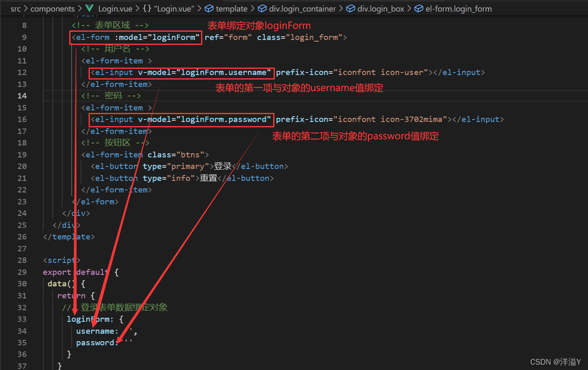Viewport: 588px width, 370px height.
Task: Click the 'export' keyword on line 29
Action: [x=57, y=272]
